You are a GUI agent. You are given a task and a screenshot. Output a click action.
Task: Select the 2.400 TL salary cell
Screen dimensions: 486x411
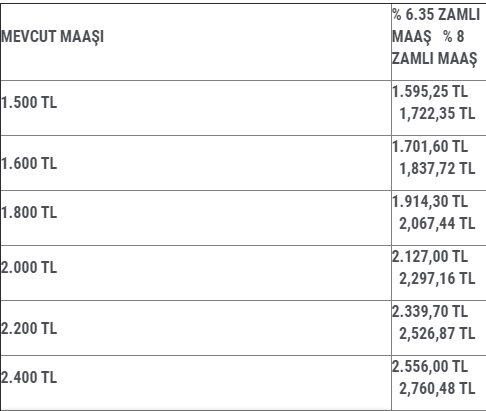click(x=196, y=383)
